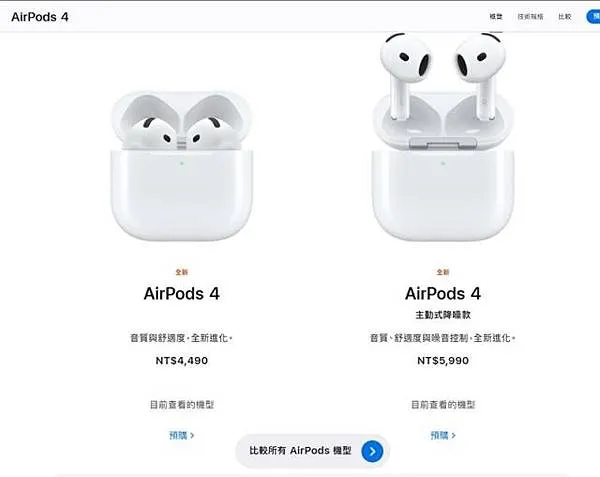This screenshot has height=477, width=600.
Task: Click the left AirPods 4 heading
Action: click(182, 294)
